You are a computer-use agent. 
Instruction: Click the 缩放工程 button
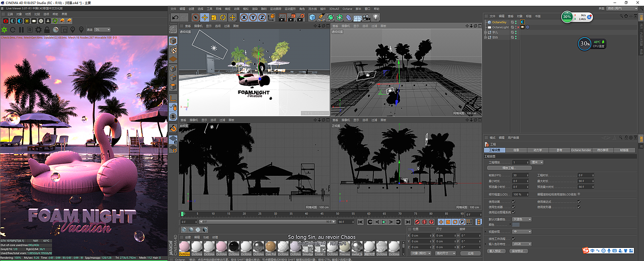coord(509,168)
